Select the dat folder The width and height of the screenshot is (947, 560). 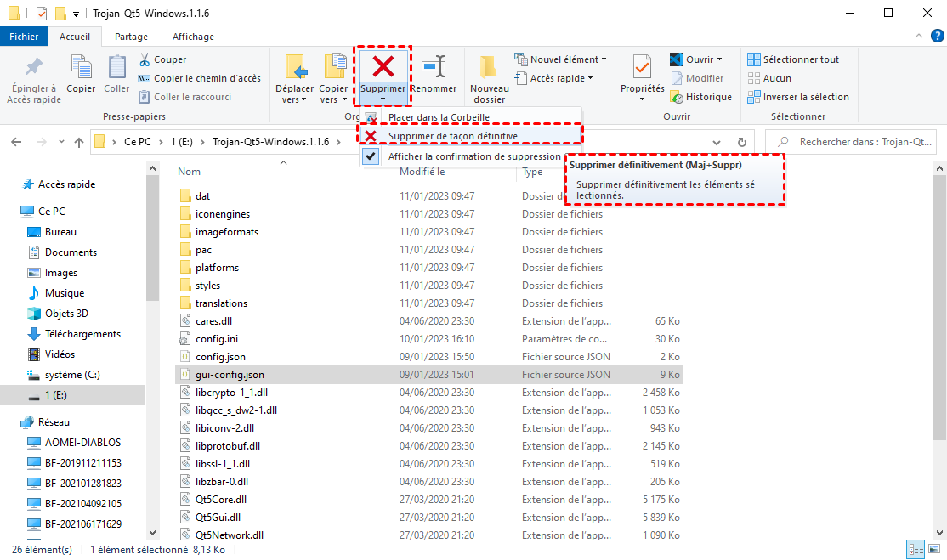click(202, 196)
